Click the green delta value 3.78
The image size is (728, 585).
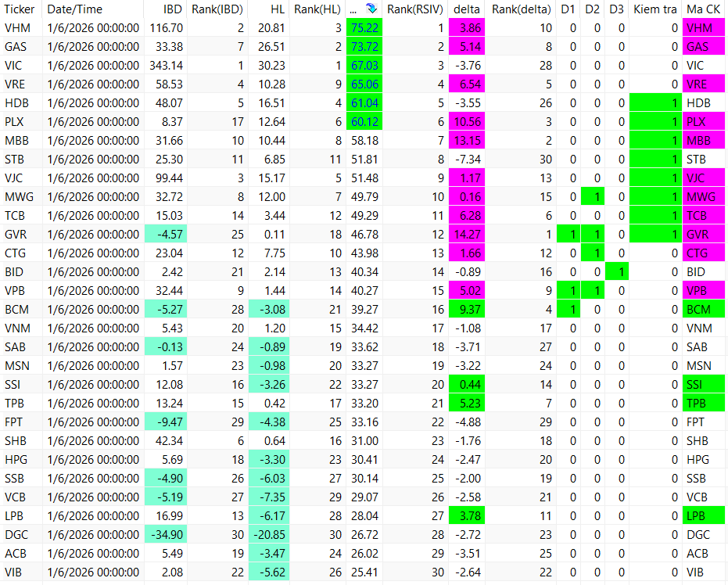(x=467, y=516)
